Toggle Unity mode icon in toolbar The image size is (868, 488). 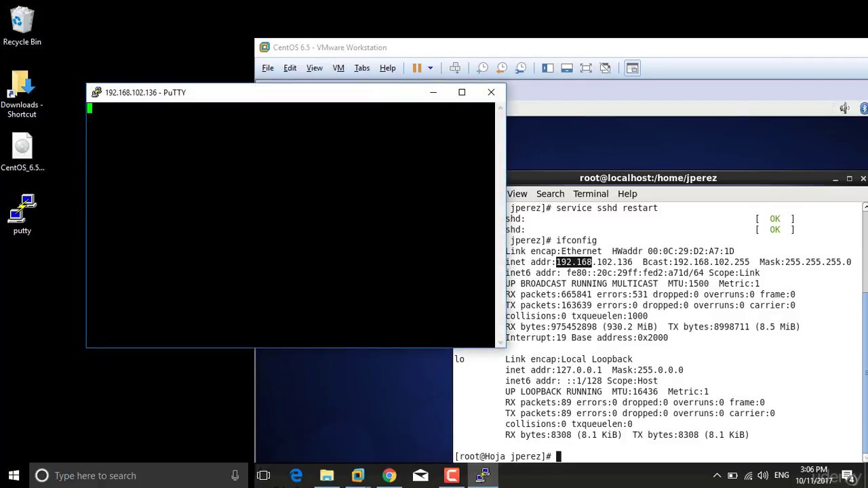pos(605,68)
